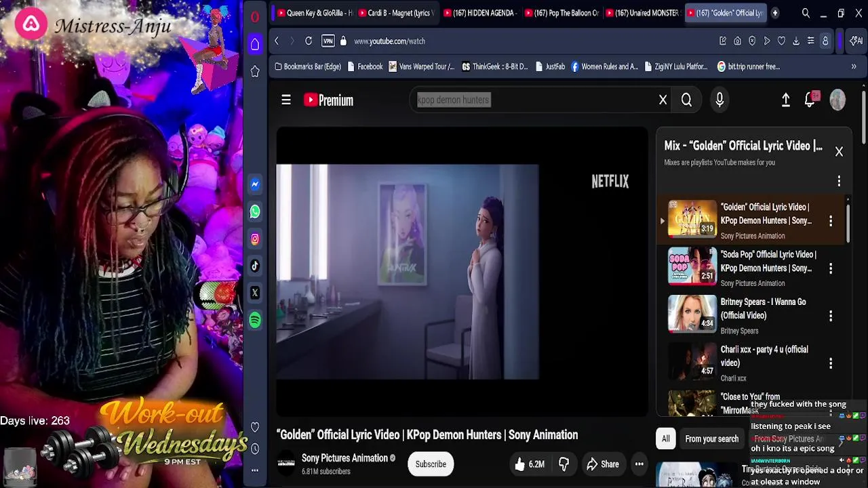Image resolution: width=868 pixels, height=488 pixels.
Task: Open the YouTube account avatar menu
Action: (838, 100)
